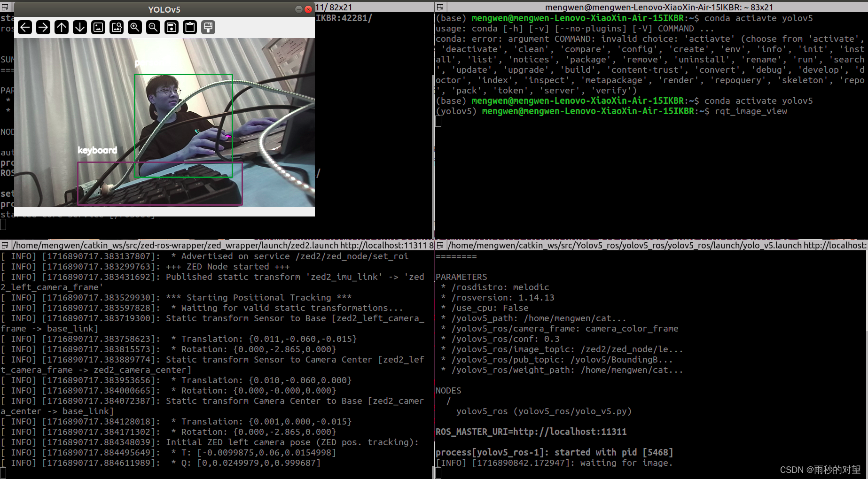Image resolution: width=868 pixels, height=479 pixels.
Task: Click the set_roi service advertised line
Action: [x=205, y=256]
